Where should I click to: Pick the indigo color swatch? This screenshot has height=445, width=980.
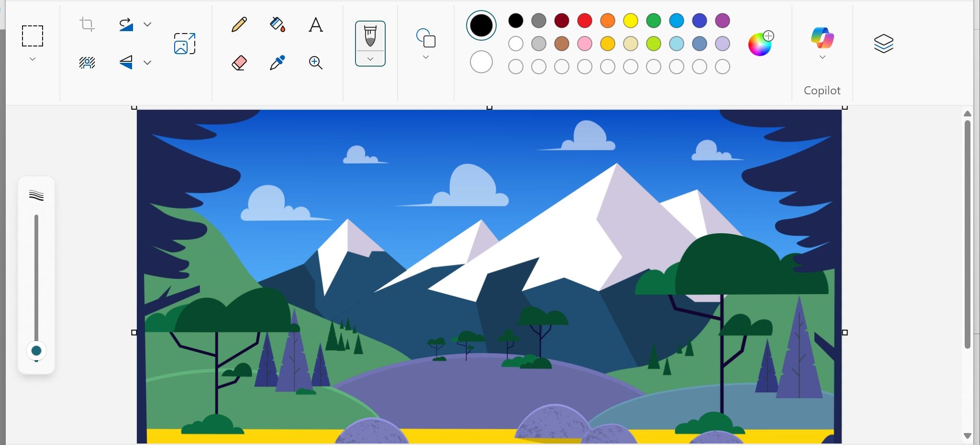700,21
